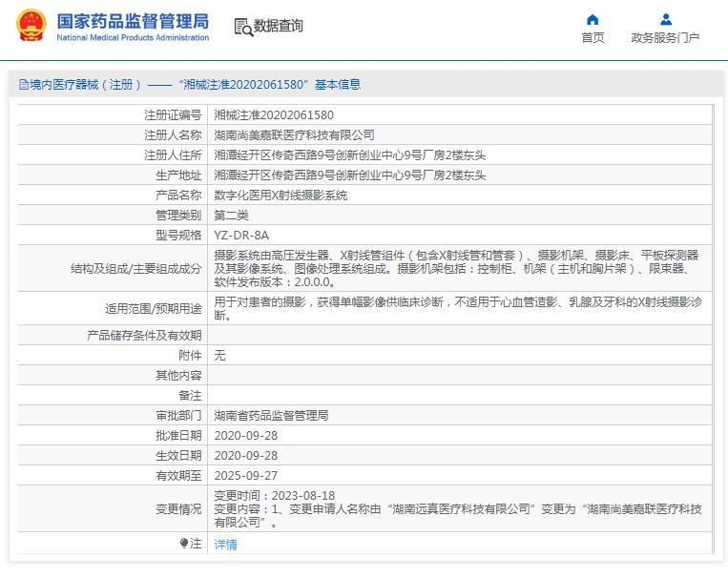The width and height of the screenshot is (728, 578).
Task: Click the 型号规格 label
Action: click(178, 235)
